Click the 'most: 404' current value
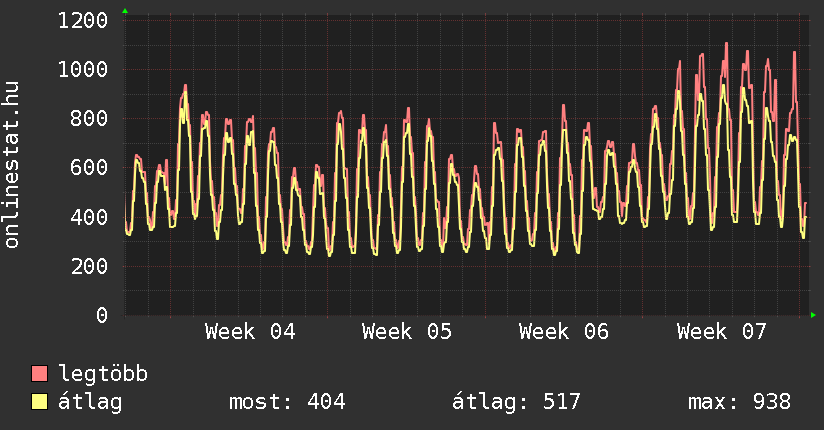 [287, 402]
